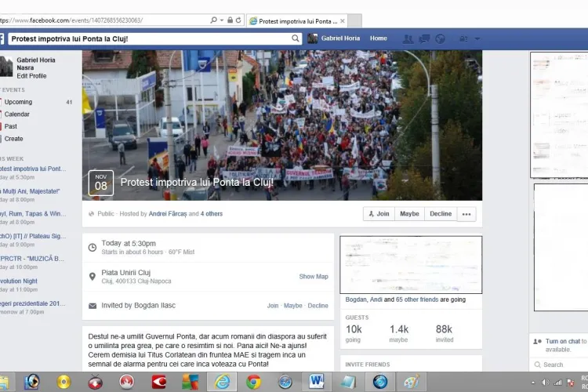Click the Join link in invitation row
This screenshot has height=392, width=588.
(x=273, y=306)
